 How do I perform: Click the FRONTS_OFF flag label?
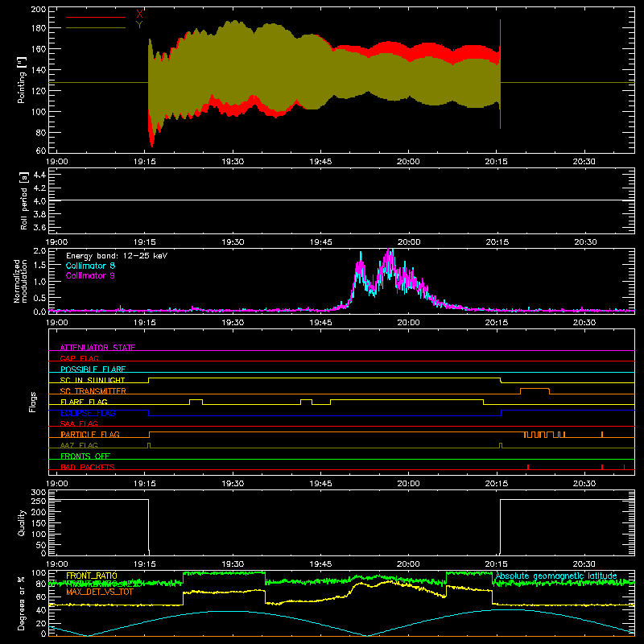tap(85, 456)
